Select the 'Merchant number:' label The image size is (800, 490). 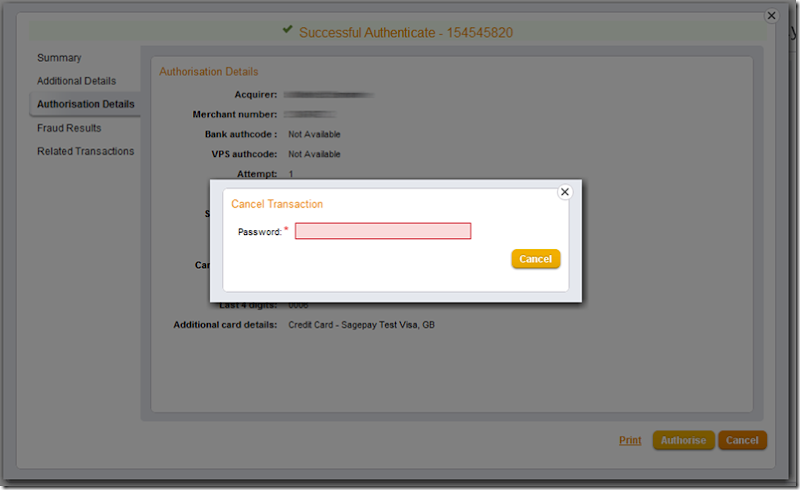coord(235,114)
